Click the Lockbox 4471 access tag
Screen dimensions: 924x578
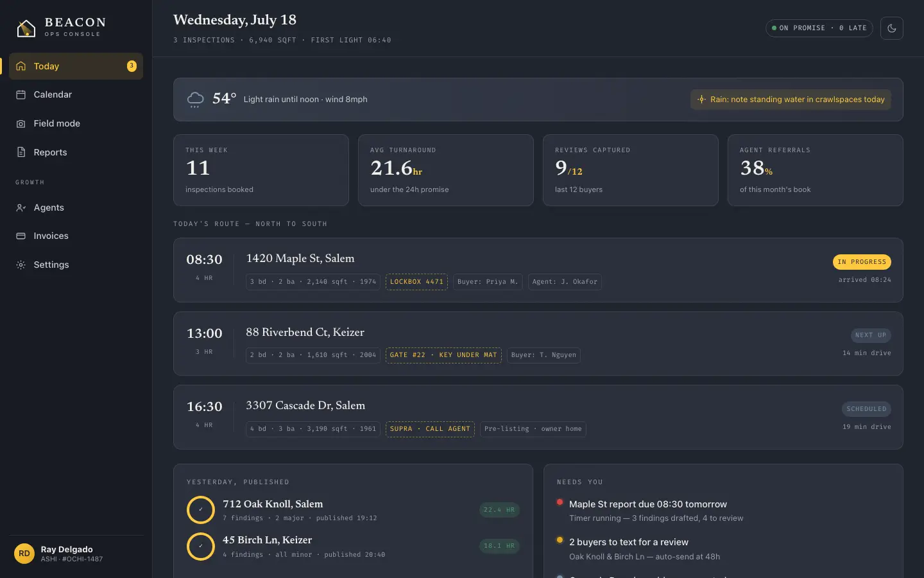pyautogui.click(x=416, y=282)
